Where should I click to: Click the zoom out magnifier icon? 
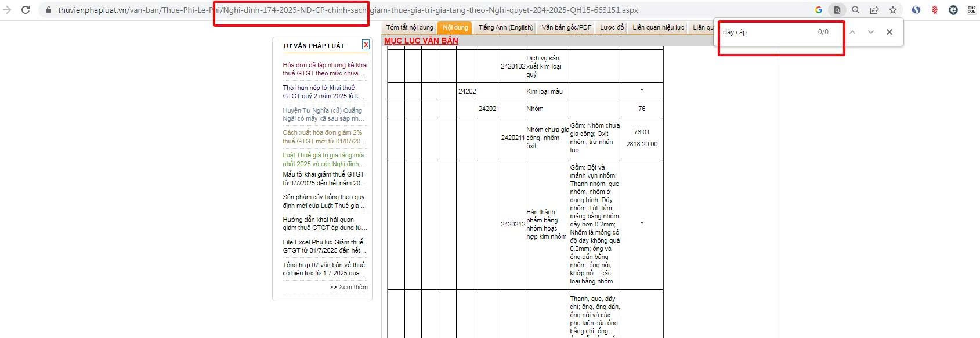[x=856, y=10]
